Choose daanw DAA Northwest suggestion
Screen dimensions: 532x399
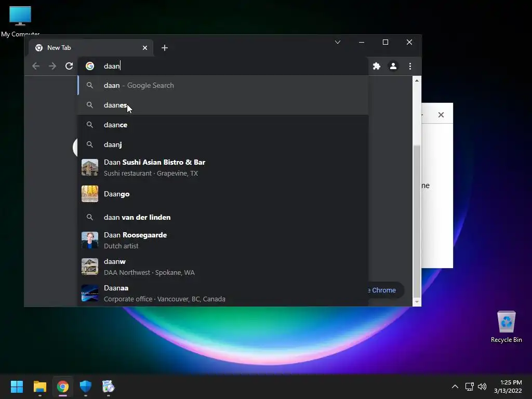tap(223, 267)
